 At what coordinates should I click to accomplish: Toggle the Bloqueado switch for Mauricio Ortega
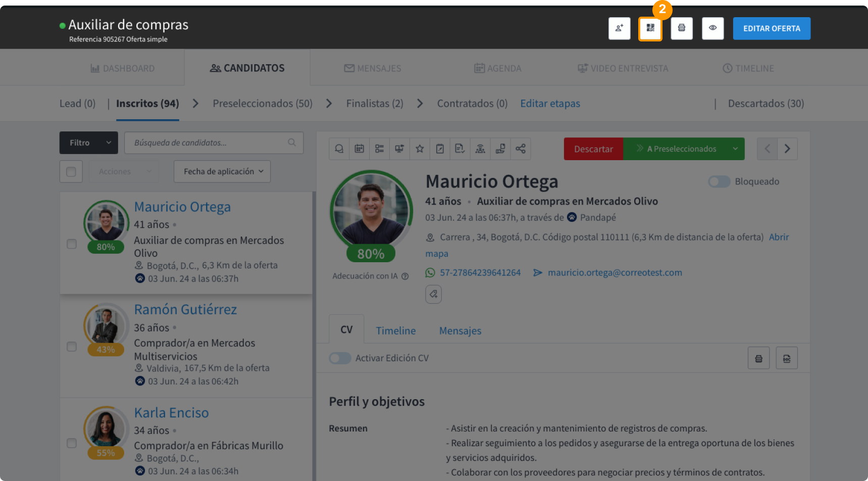719,181
